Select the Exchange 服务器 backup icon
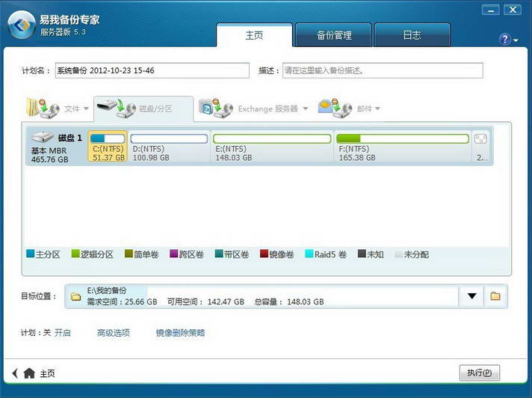 [216, 108]
